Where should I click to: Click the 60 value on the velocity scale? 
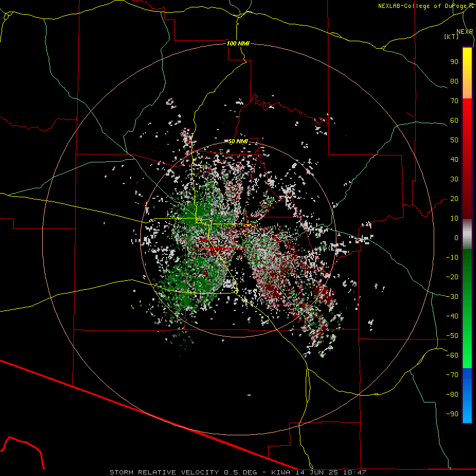tap(454, 120)
